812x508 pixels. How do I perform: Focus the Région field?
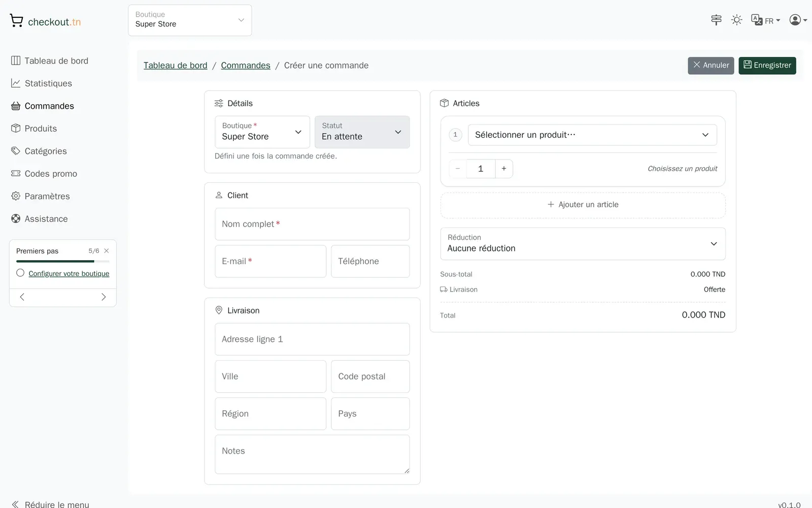(270, 414)
